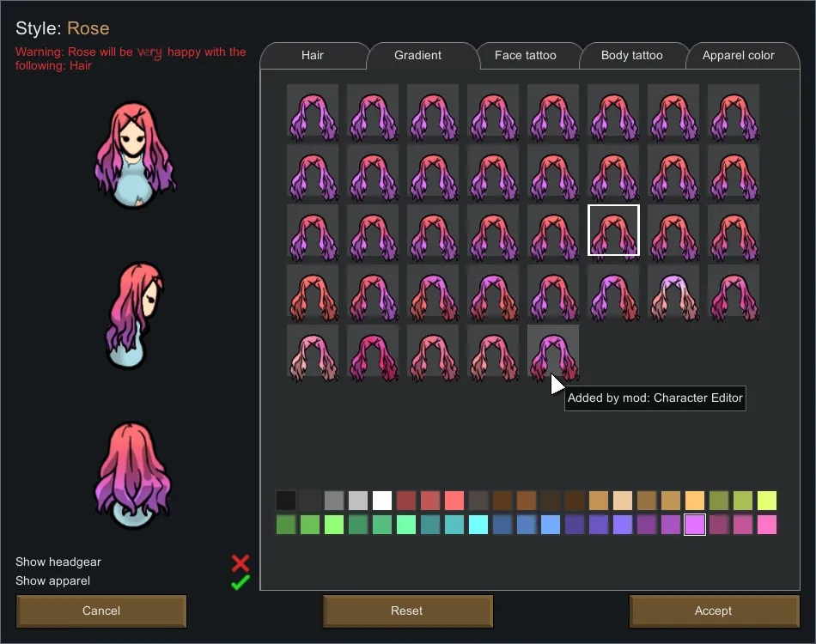Viewport: 816px width, 644px height.
Task: Disable Show apparel with the green checkmark
Action: [x=241, y=582]
